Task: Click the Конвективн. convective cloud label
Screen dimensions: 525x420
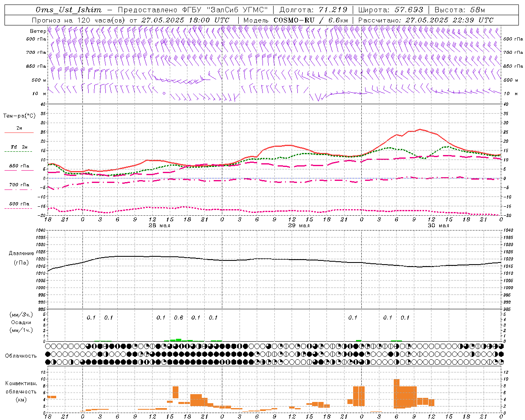Action: pyautogui.click(x=21, y=383)
